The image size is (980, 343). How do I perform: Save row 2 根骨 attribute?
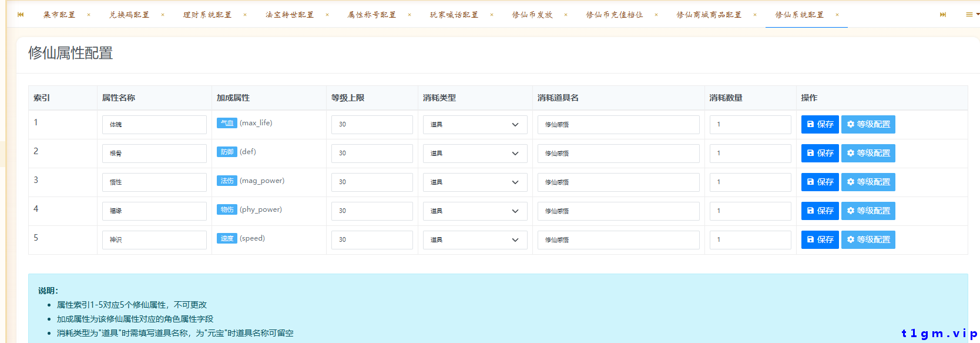coord(820,153)
